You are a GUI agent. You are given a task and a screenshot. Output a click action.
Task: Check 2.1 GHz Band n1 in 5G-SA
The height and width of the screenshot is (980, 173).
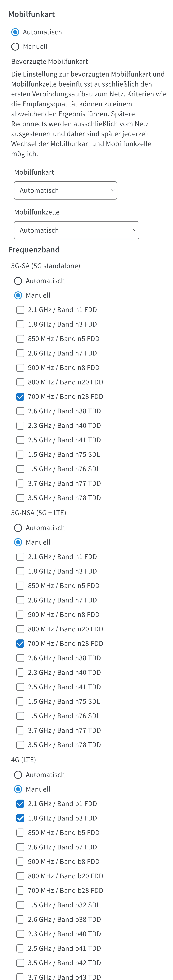pos(21,310)
